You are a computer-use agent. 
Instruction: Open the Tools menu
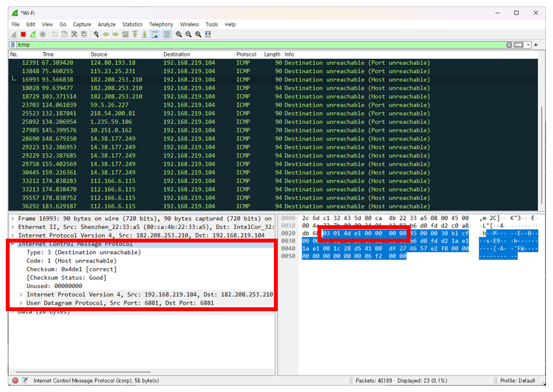(212, 24)
